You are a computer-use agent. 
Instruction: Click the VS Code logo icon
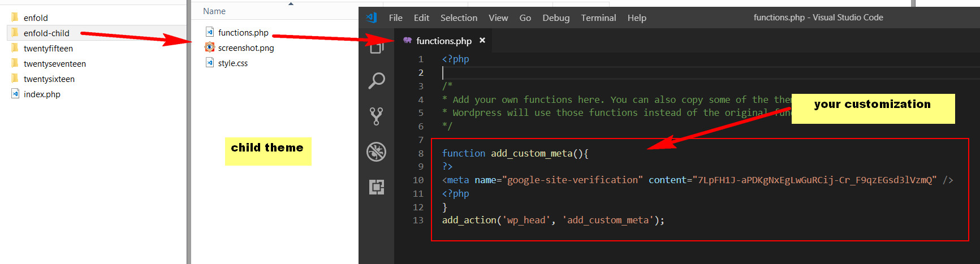pos(372,18)
